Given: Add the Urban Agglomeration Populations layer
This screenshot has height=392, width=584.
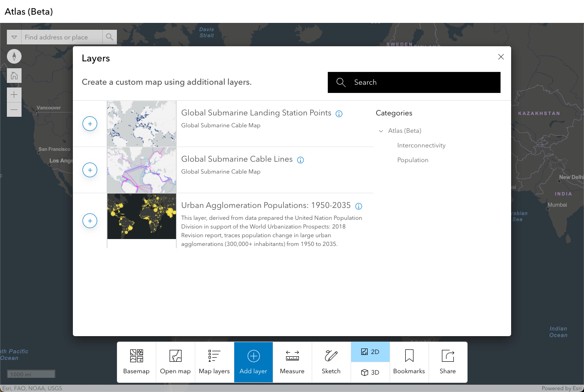Looking at the screenshot, I should coord(89,221).
